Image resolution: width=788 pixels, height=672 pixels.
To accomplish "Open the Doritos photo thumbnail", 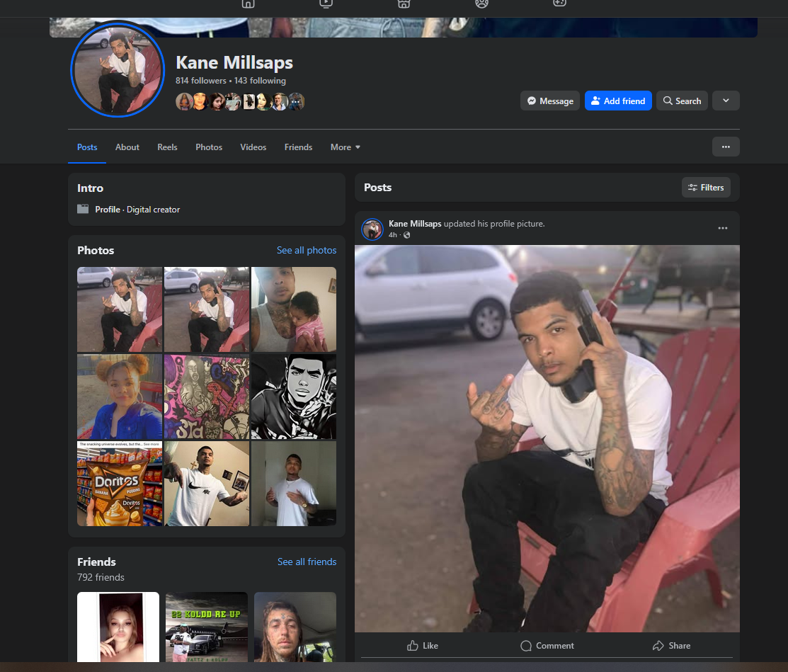I will [120, 484].
